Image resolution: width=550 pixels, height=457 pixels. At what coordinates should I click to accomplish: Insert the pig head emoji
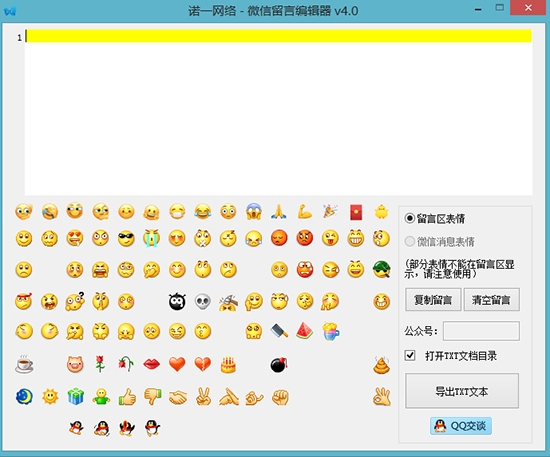click(x=75, y=364)
